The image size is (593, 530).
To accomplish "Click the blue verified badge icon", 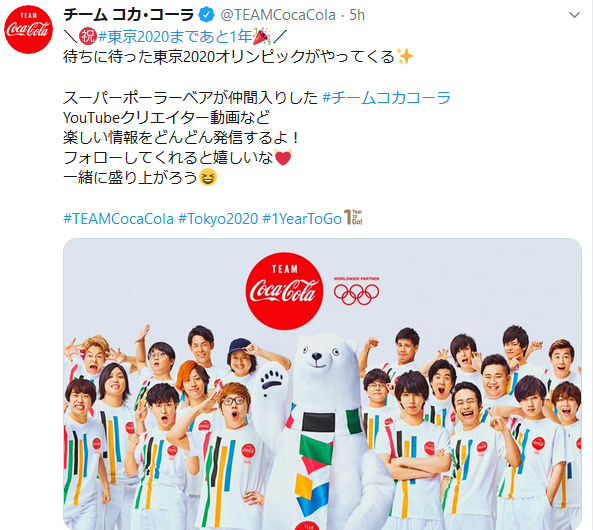I will pyautogui.click(x=206, y=15).
